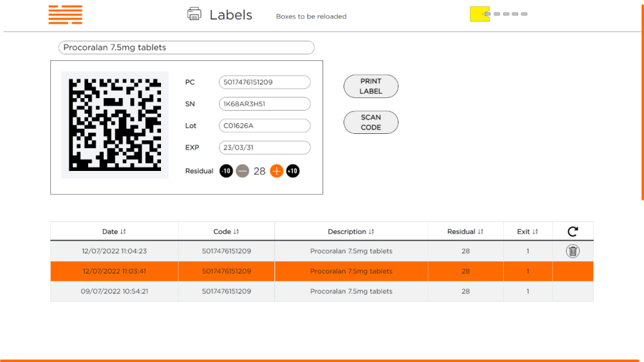This screenshot has width=644, height=362.
Task: Click the Procoralan product name field
Action: point(186,48)
